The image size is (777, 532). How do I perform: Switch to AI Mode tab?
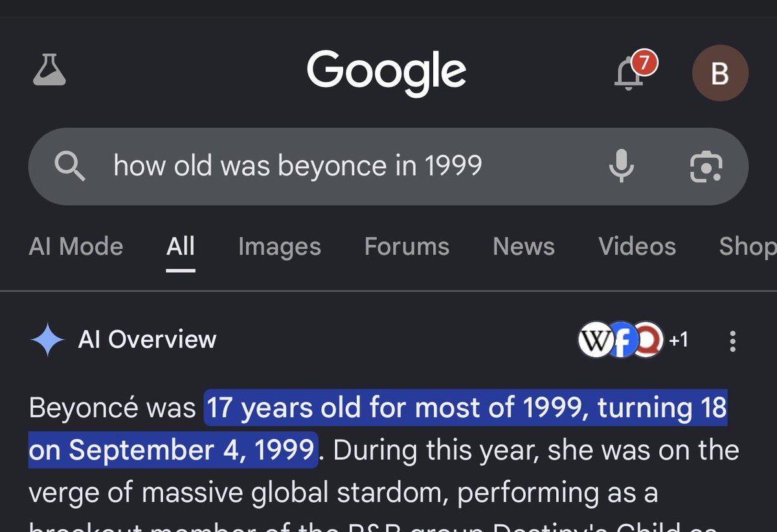tap(76, 247)
